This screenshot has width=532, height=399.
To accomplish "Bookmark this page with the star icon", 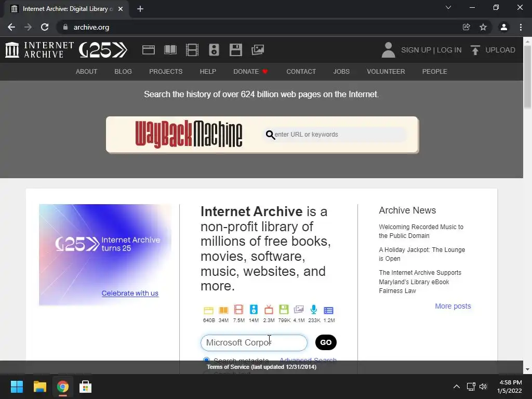I will point(483,27).
